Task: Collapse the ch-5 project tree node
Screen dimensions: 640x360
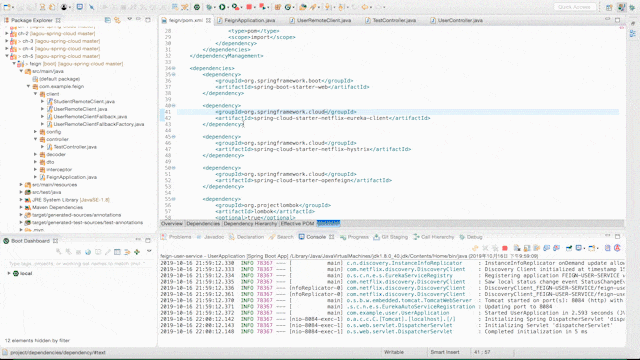Action: click(x=7, y=56)
